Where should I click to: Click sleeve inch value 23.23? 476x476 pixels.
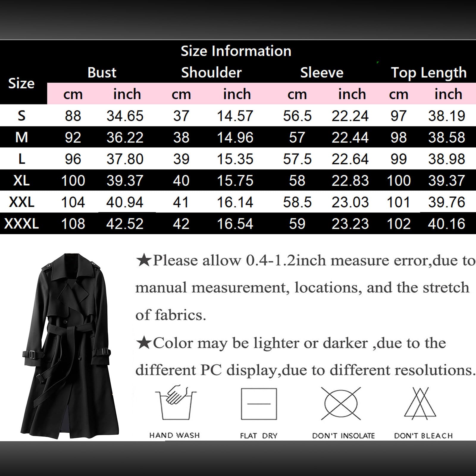[350, 224]
